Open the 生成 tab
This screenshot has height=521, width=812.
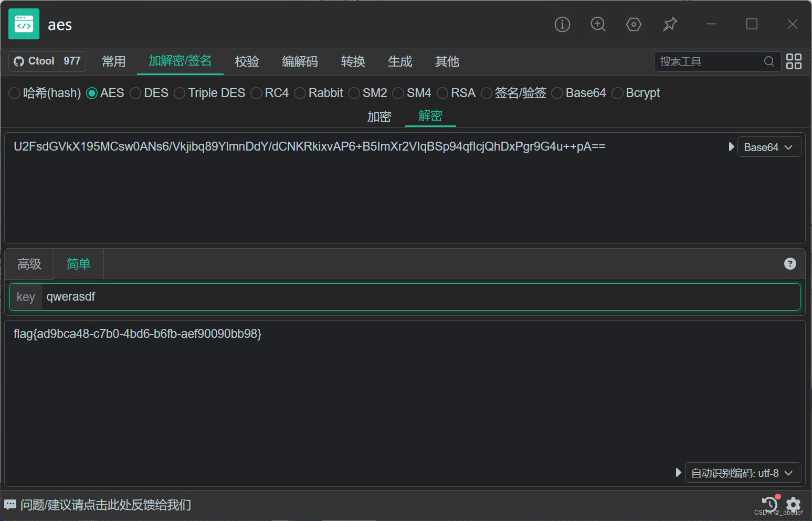point(400,61)
